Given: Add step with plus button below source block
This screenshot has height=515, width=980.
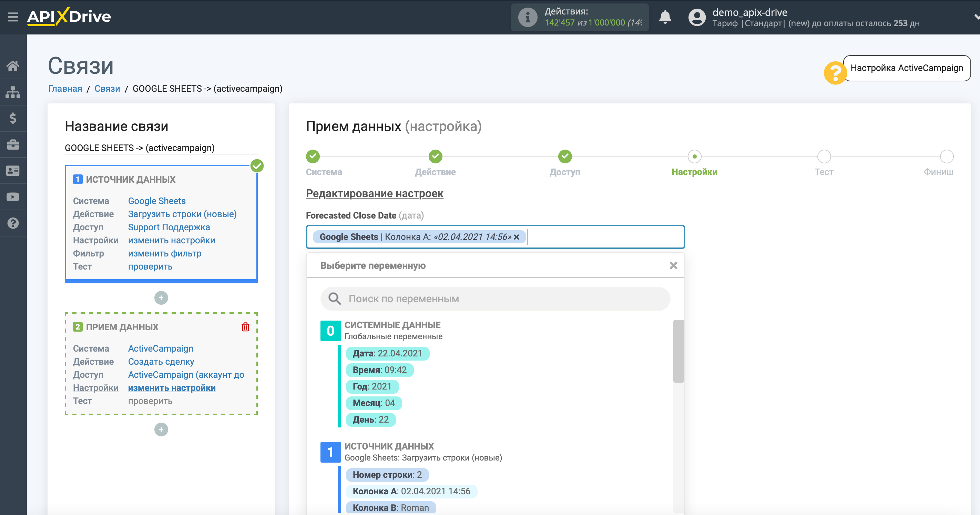Looking at the screenshot, I should tap(161, 298).
